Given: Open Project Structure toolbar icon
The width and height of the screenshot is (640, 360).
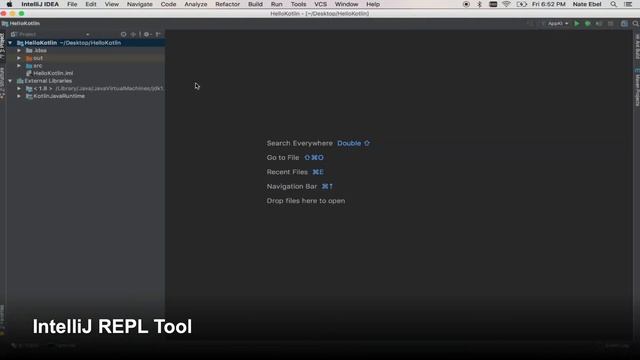Looking at the screenshot, I should click(x=624, y=24).
